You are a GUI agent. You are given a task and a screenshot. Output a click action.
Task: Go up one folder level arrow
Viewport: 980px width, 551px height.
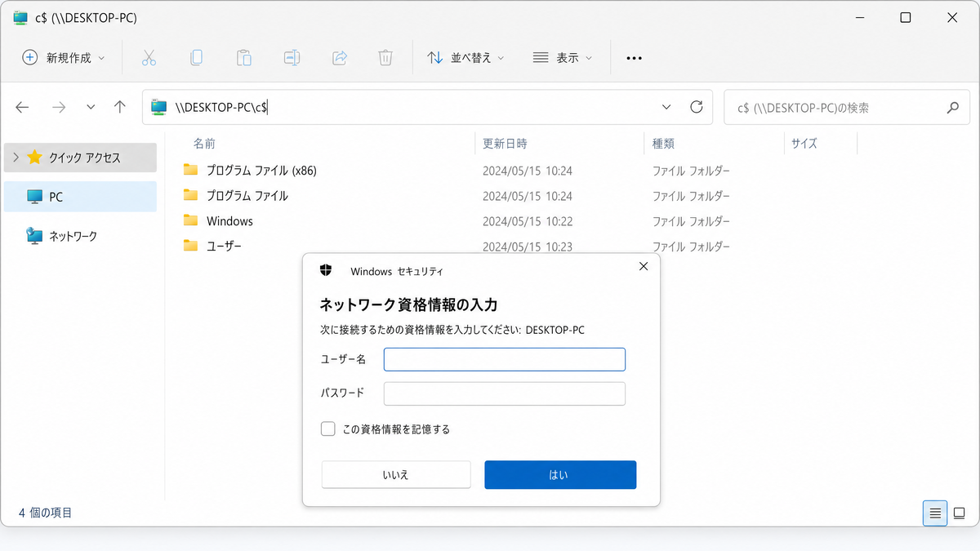point(120,107)
